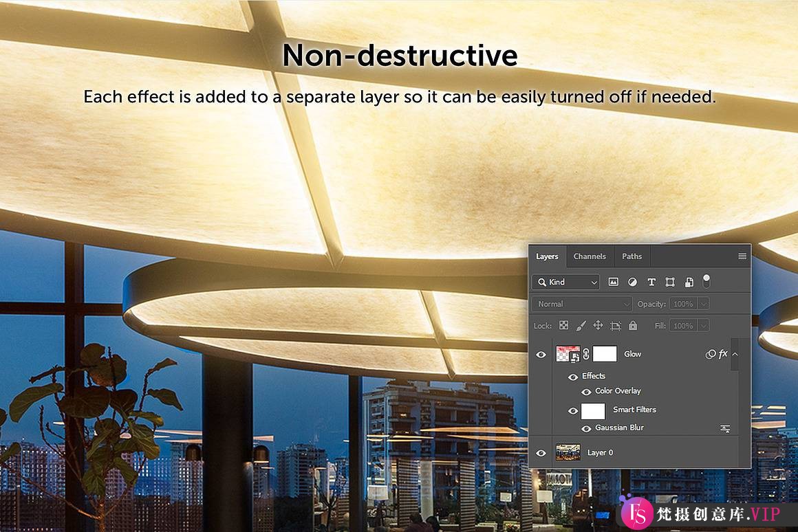
Task: Hide Layer 0
Action: pos(541,453)
